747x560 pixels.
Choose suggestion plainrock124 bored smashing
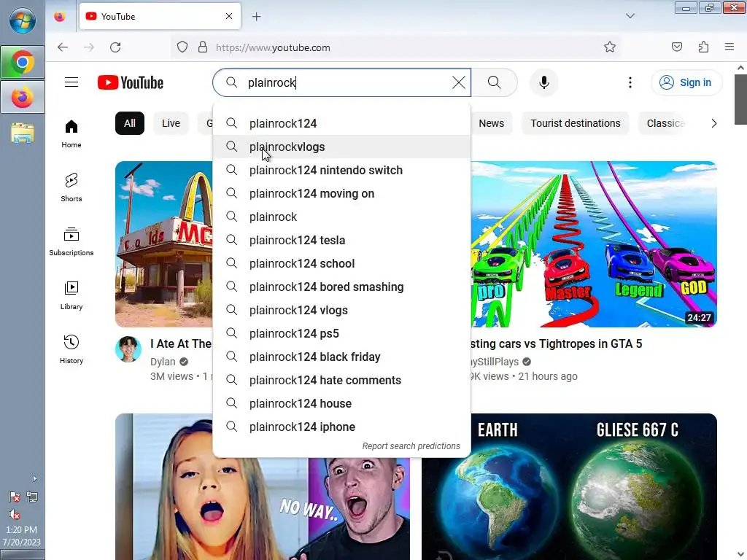coord(341,287)
